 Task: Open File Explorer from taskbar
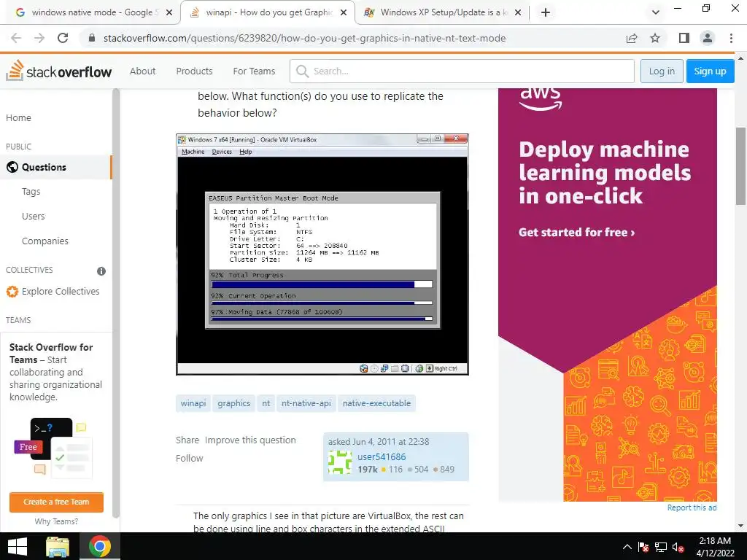[58, 546]
